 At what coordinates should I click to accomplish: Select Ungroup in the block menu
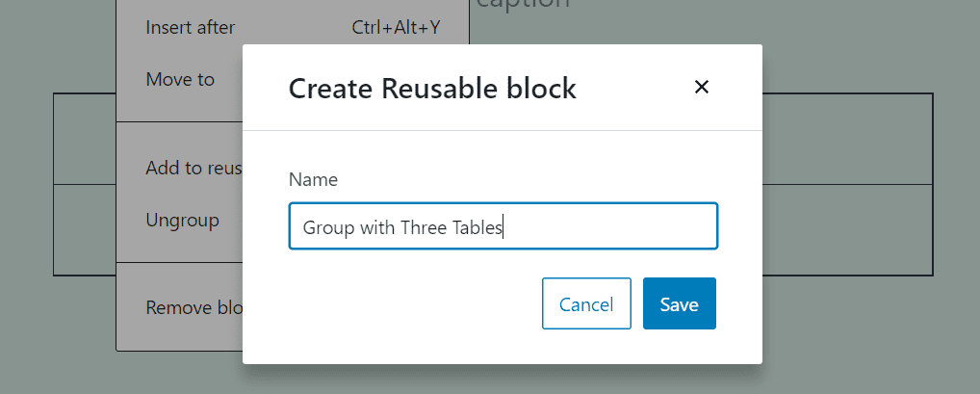point(182,220)
